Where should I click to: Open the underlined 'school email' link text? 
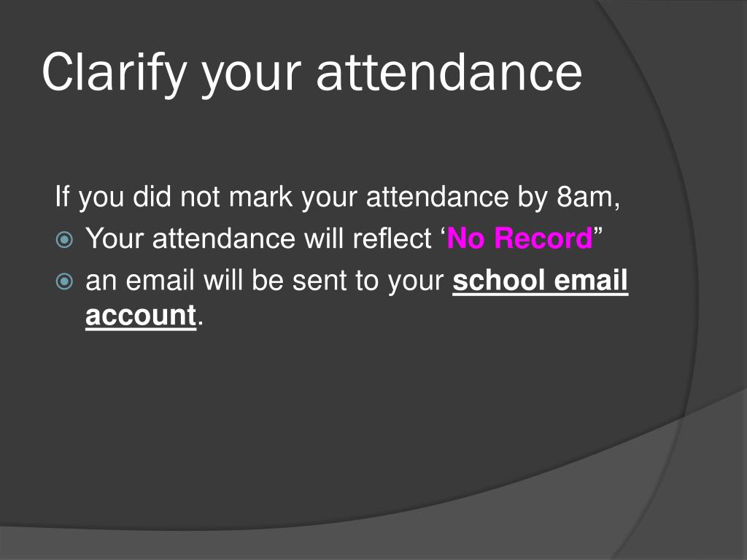click(x=541, y=280)
